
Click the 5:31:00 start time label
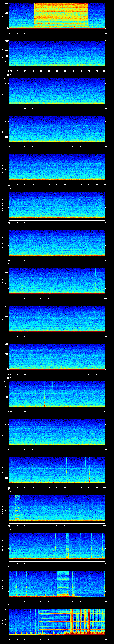(x=9, y=336)
